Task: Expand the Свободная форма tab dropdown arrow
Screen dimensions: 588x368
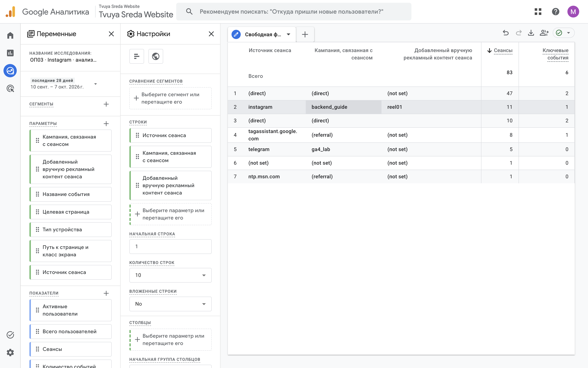Action: [288, 34]
